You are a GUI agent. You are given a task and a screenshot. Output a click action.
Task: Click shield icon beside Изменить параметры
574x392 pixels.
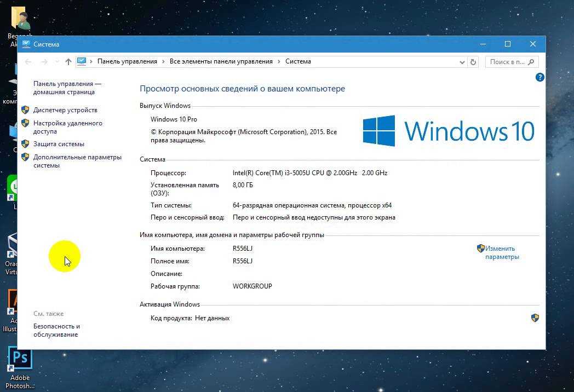pyautogui.click(x=481, y=248)
